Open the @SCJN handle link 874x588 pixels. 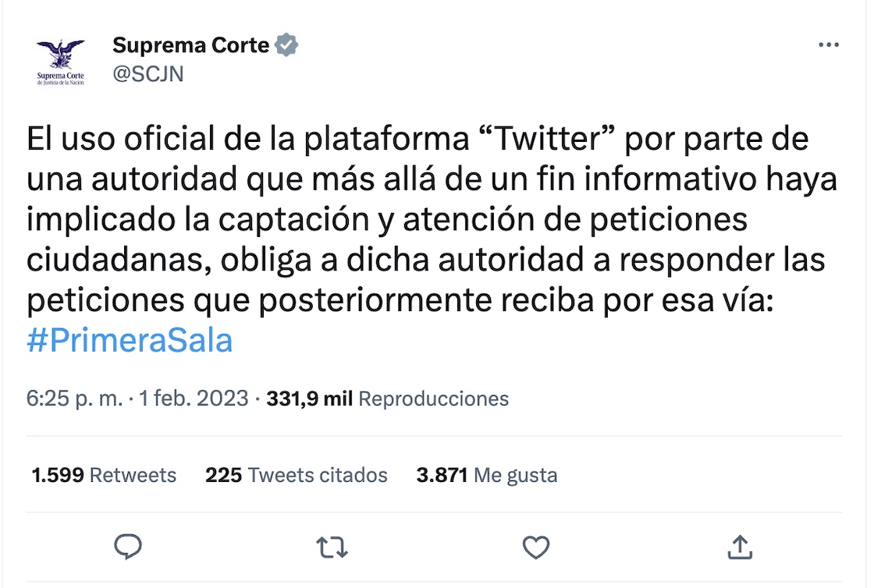[148, 75]
